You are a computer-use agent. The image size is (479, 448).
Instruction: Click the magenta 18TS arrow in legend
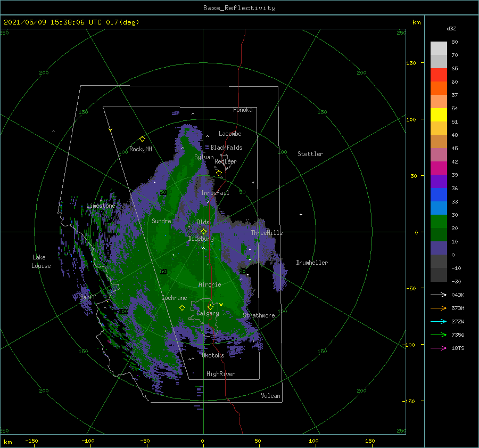pyautogui.click(x=439, y=348)
